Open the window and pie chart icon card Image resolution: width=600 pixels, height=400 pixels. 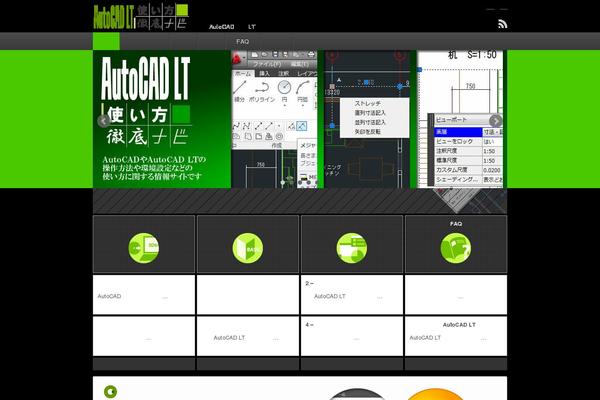(x=352, y=248)
